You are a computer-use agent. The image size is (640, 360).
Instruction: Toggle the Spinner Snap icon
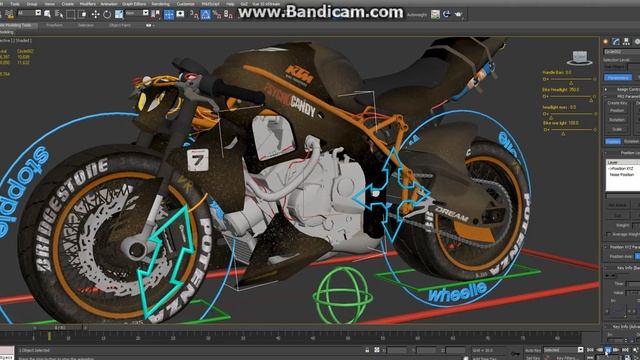(228, 15)
